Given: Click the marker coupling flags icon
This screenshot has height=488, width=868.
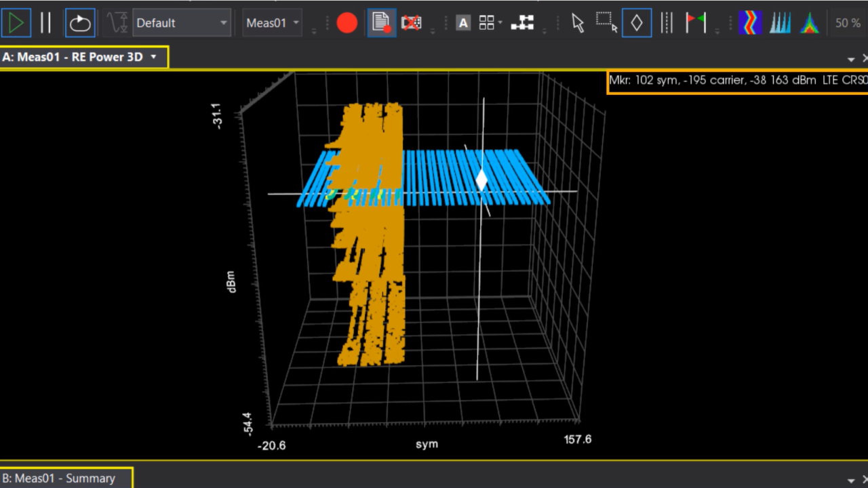Looking at the screenshot, I should [x=696, y=22].
